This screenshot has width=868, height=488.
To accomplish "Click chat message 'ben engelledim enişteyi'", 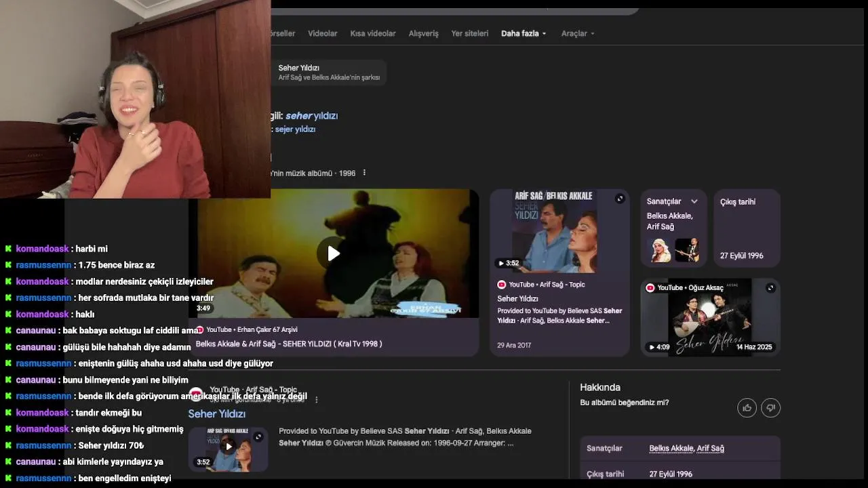I will [125, 478].
